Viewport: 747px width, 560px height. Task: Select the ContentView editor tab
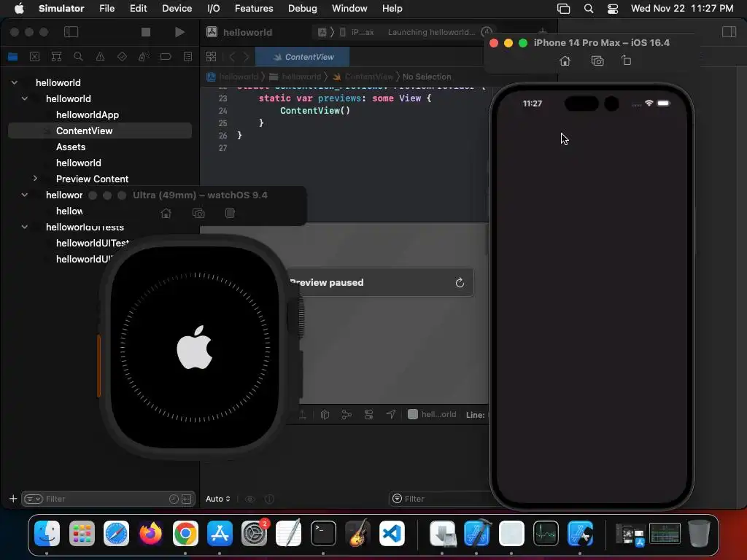click(303, 57)
